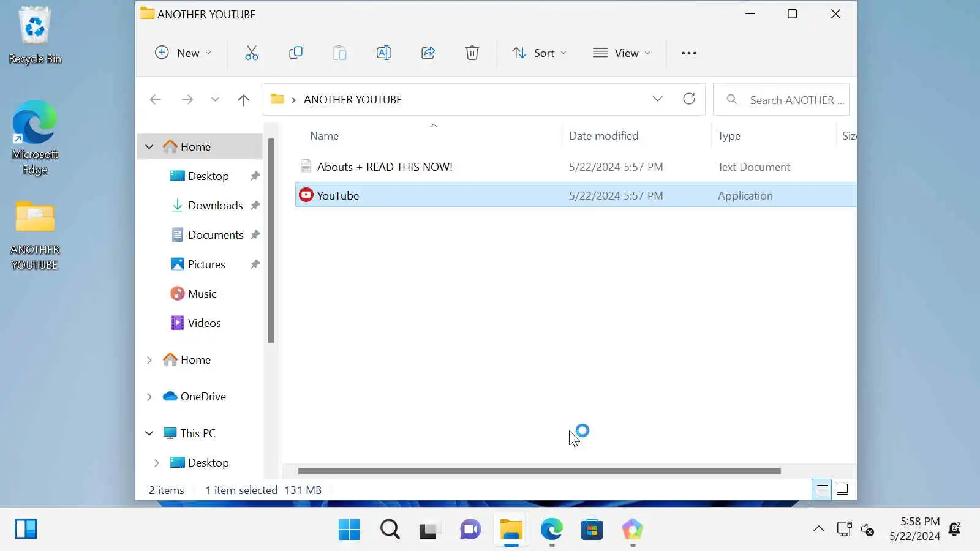Open the clock and date flyout
The image size is (980, 551).
pyautogui.click(x=914, y=529)
